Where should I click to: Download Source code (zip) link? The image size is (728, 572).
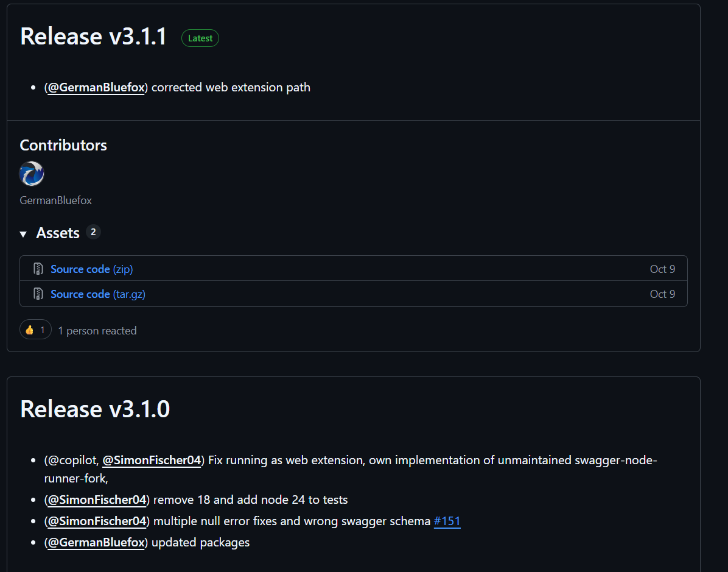tap(91, 269)
